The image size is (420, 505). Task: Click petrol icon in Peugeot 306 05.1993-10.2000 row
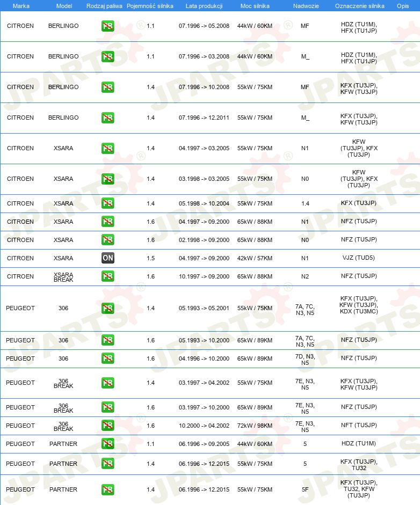(x=107, y=340)
